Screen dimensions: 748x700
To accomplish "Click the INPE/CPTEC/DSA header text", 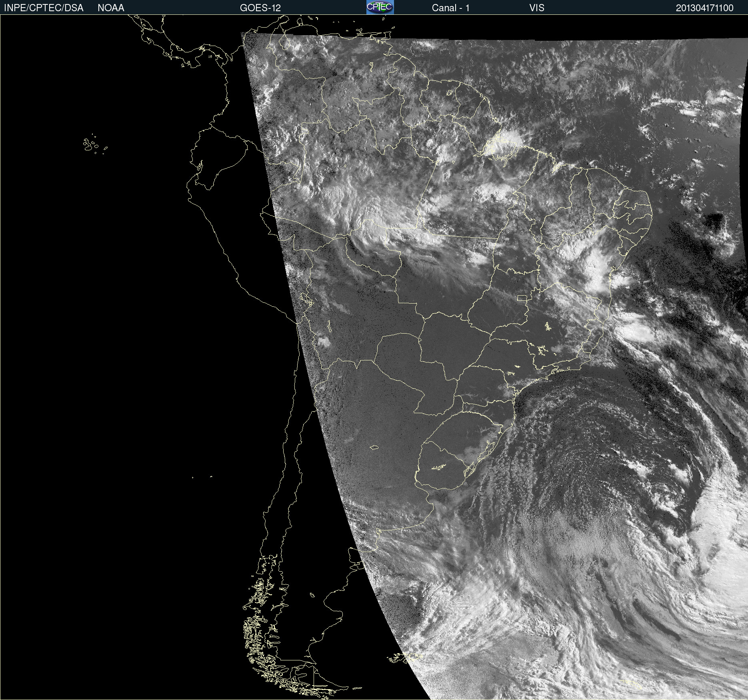I will click(44, 8).
